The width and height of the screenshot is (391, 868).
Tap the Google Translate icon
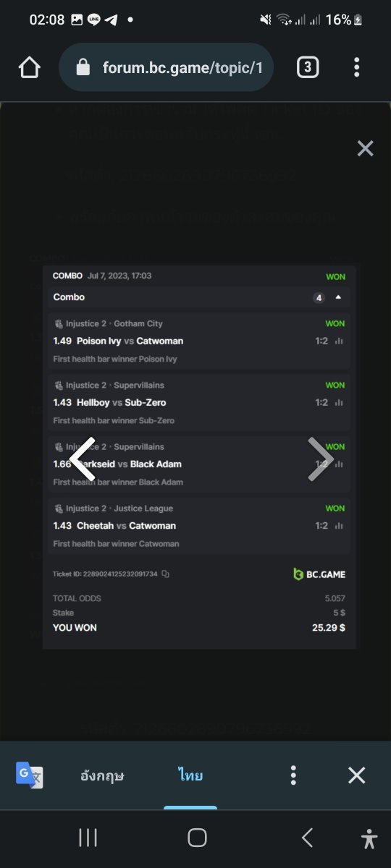[30, 775]
